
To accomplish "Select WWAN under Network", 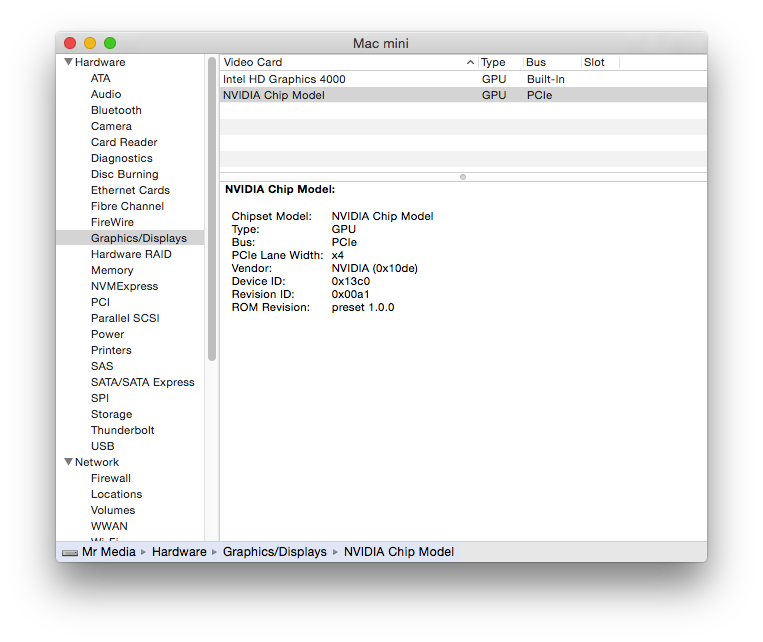I will click(x=109, y=526).
